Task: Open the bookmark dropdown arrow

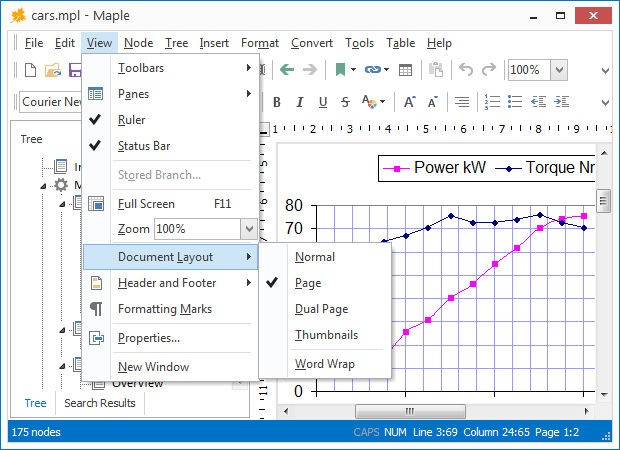Action: click(x=353, y=70)
